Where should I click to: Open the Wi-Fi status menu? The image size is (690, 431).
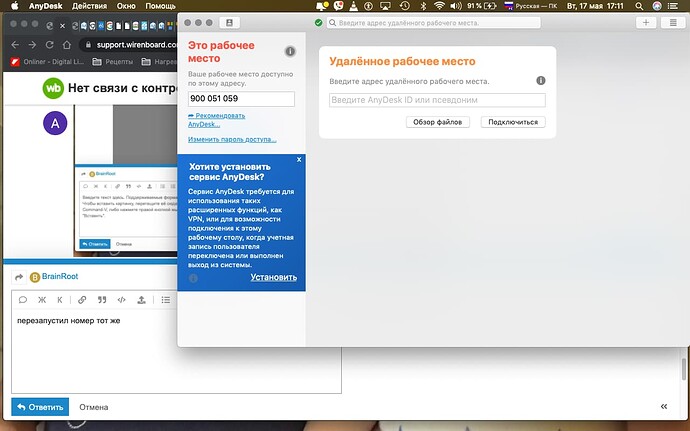tap(439, 6)
